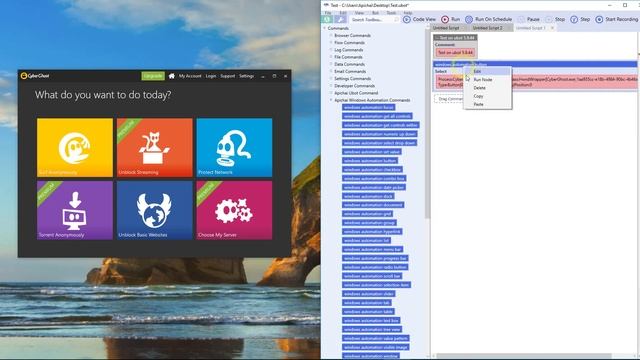This screenshot has height=360, width=640.
Task: Select the windows automation tree view command
Action: click(372, 329)
